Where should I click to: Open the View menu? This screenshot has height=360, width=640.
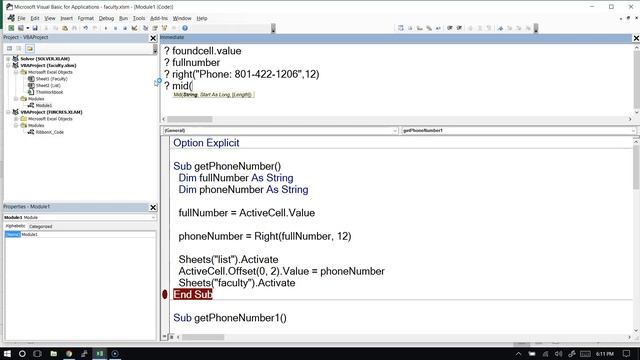point(50,18)
